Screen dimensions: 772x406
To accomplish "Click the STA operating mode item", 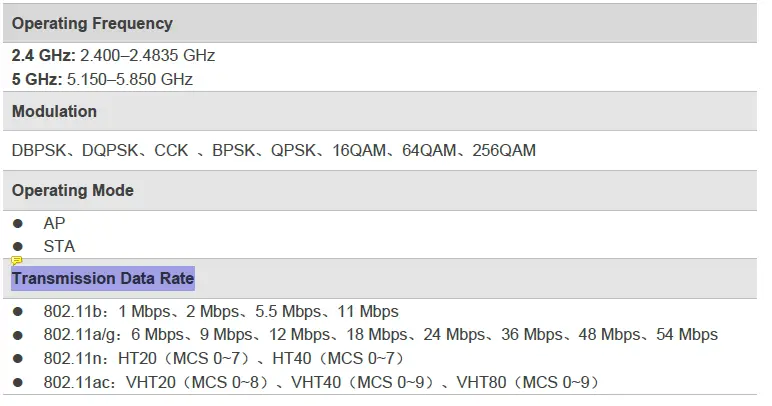I will pos(59,246).
